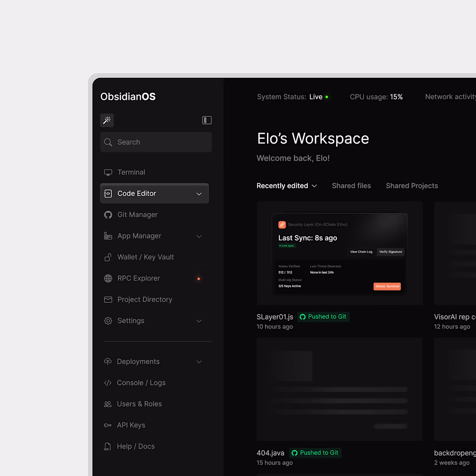Open Console / Logs sidebar item
This screenshot has height=476, width=476.
click(154, 383)
